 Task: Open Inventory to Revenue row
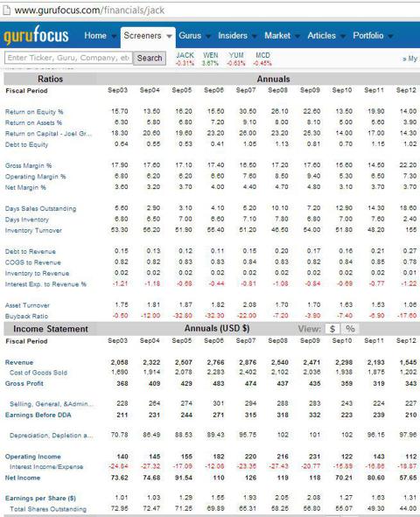coord(38,273)
